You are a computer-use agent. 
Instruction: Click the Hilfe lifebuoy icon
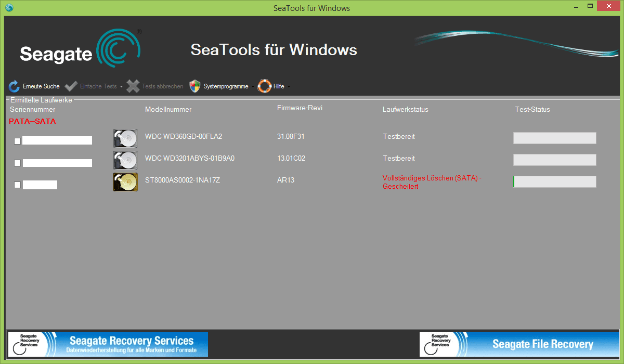[x=265, y=86]
